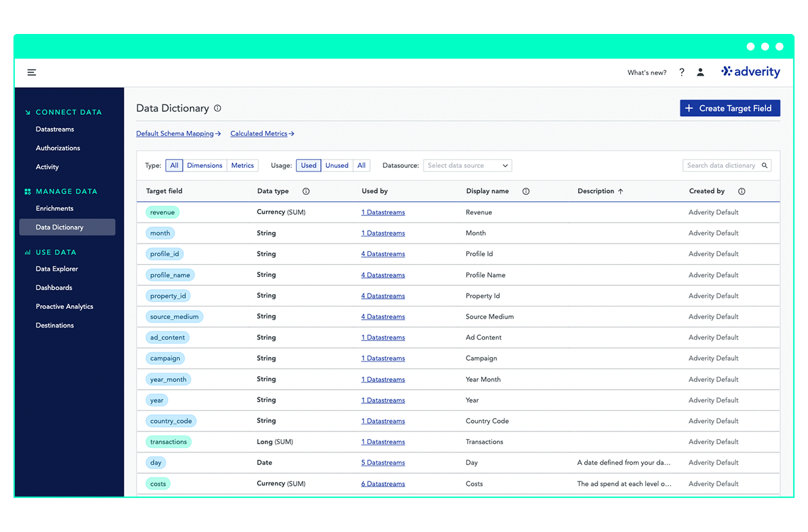Open the Dashboards section
The height and width of the screenshot is (532, 808).
[53, 287]
